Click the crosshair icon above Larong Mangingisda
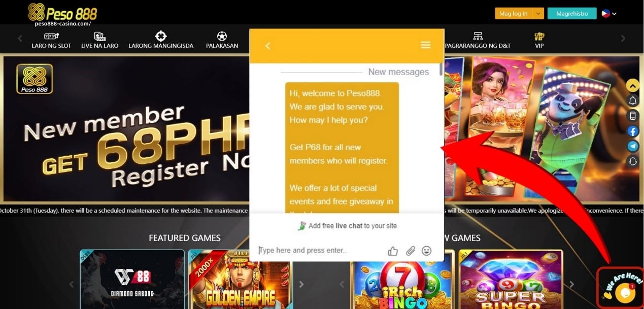 click(x=161, y=36)
